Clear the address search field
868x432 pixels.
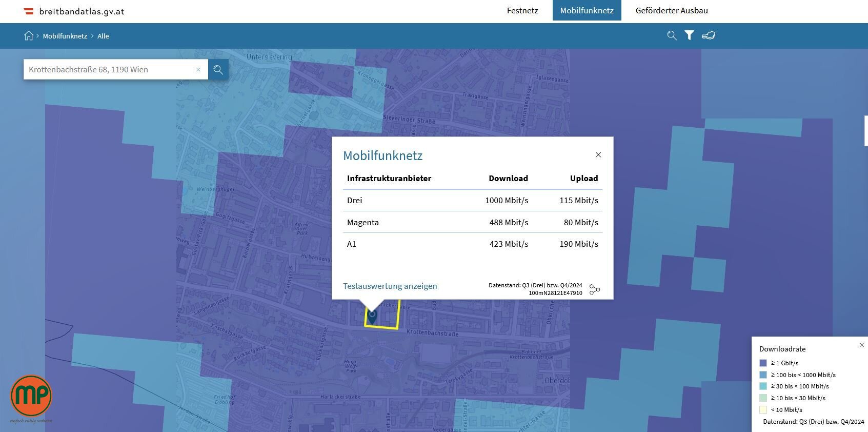[x=198, y=70]
